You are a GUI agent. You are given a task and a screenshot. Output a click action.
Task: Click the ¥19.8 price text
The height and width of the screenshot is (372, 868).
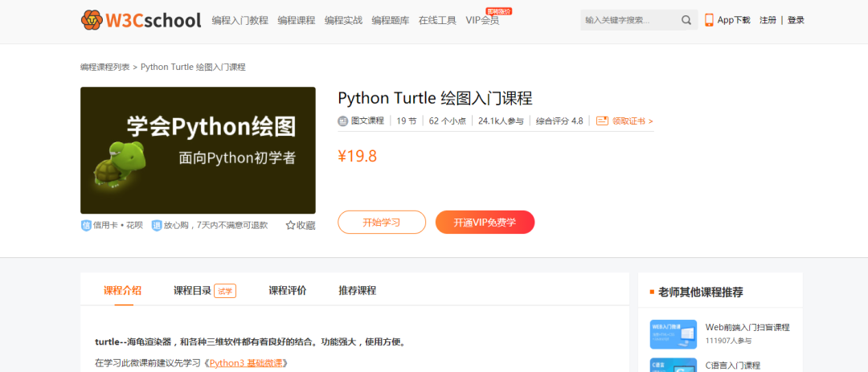(358, 156)
